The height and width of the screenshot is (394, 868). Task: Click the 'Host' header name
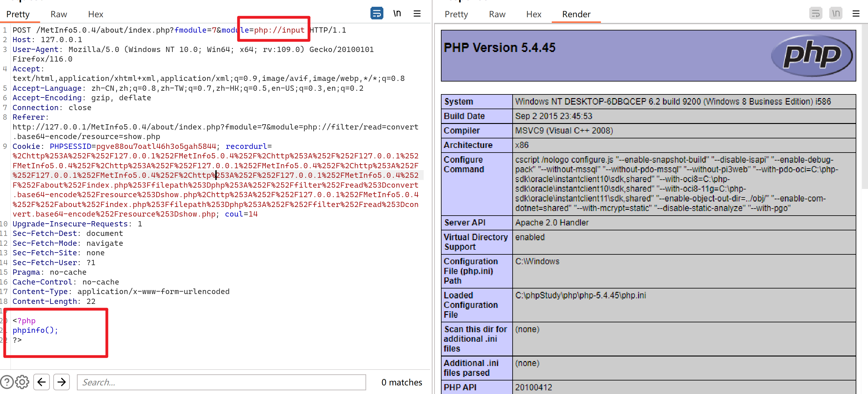point(22,40)
